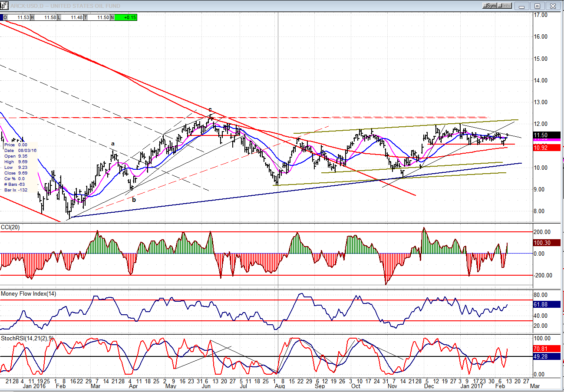Minimize the USO chart window

[x=522, y=6]
